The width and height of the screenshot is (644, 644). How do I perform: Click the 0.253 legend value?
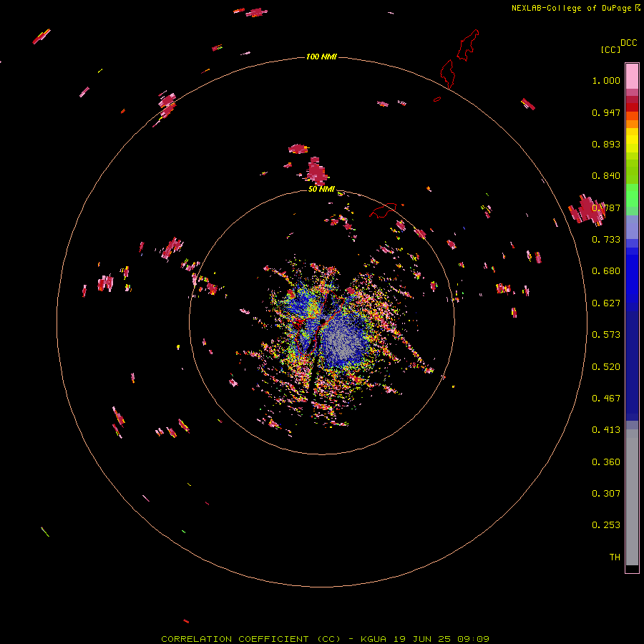606,525
